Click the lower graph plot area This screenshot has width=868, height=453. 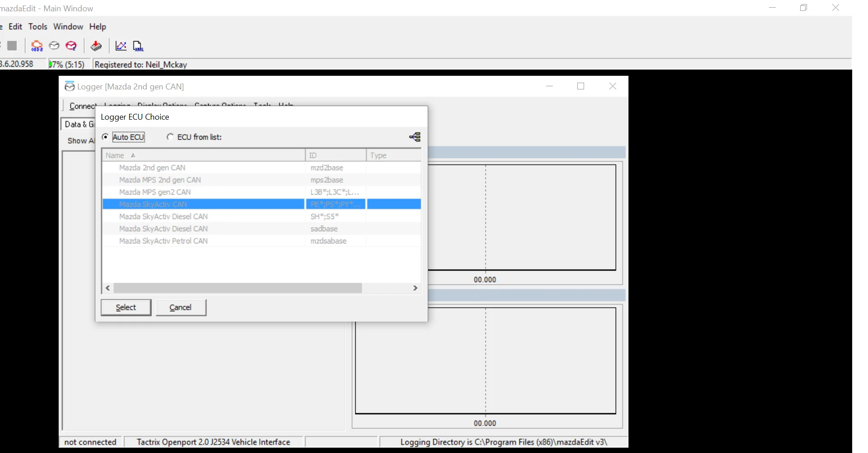(x=486, y=360)
